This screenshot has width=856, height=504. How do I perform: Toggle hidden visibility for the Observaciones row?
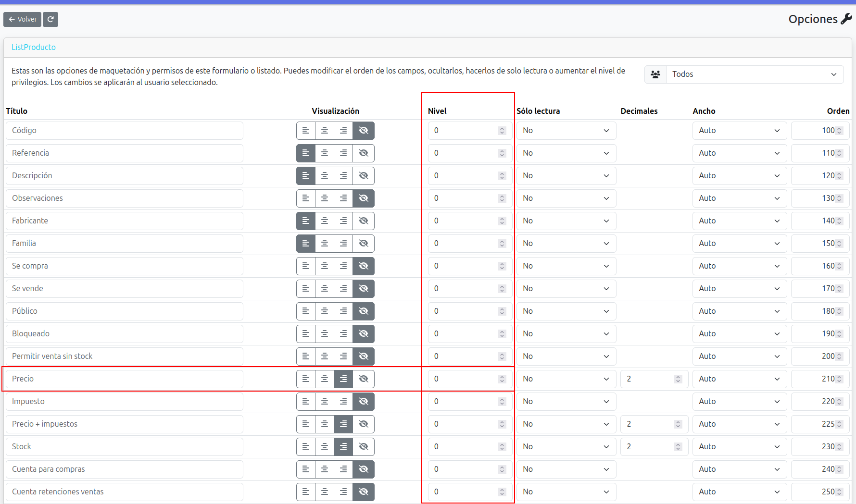pos(364,198)
